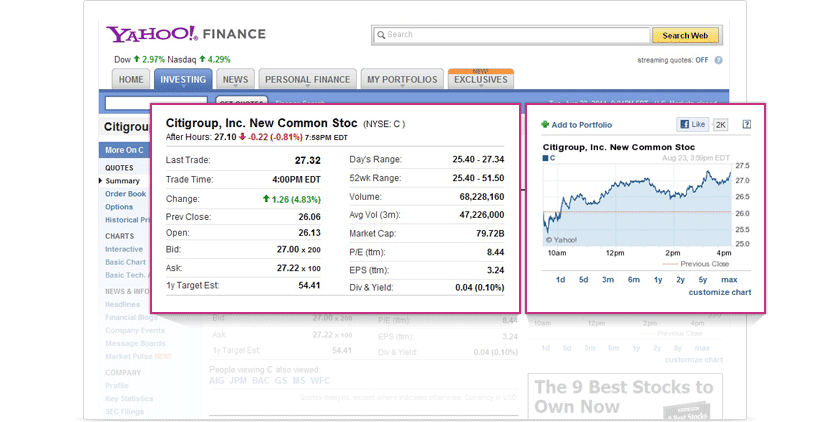Screen dimensions: 830x422
Task: Select the 5d chart range
Action: tap(583, 280)
